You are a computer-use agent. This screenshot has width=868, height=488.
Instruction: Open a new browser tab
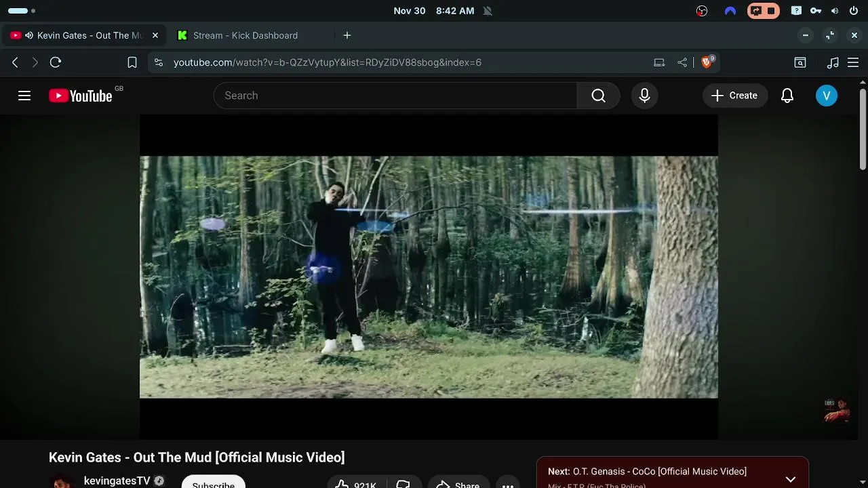point(347,35)
